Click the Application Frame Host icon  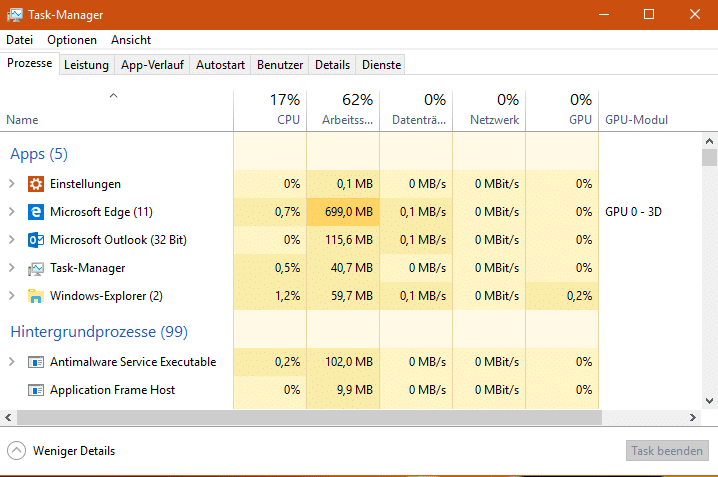point(36,390)
